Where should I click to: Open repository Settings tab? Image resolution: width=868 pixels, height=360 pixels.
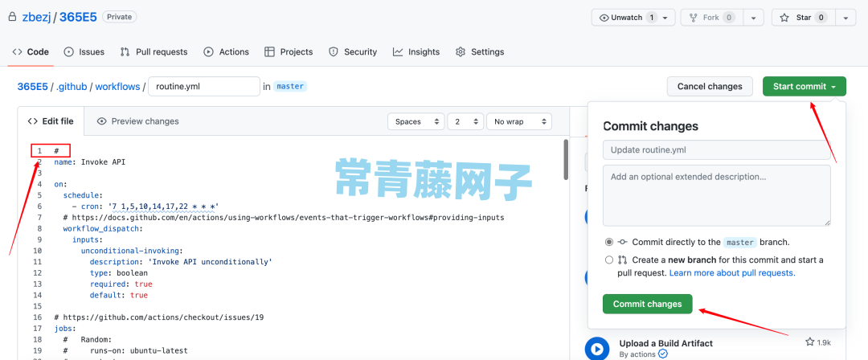[x=480, y=52]
